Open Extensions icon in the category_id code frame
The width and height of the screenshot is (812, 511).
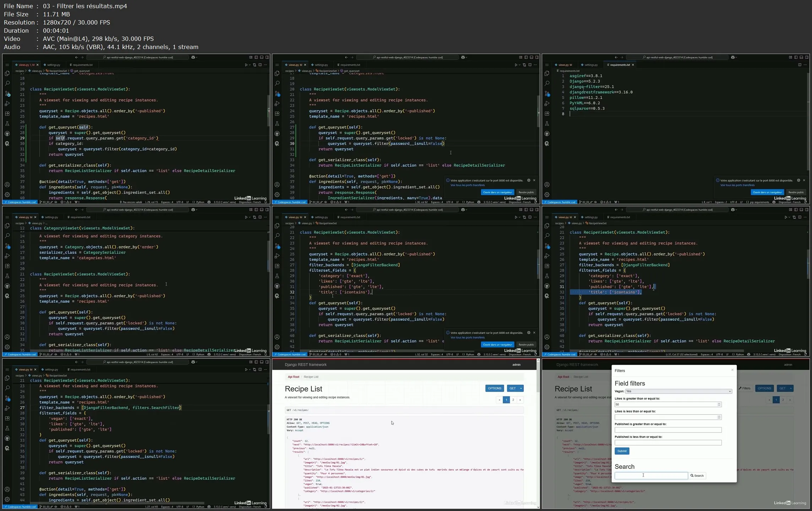[x=7, y=114]
